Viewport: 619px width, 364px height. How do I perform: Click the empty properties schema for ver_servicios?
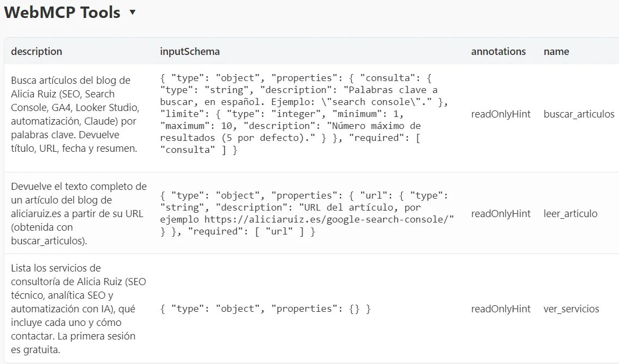(x=265, y=309)
